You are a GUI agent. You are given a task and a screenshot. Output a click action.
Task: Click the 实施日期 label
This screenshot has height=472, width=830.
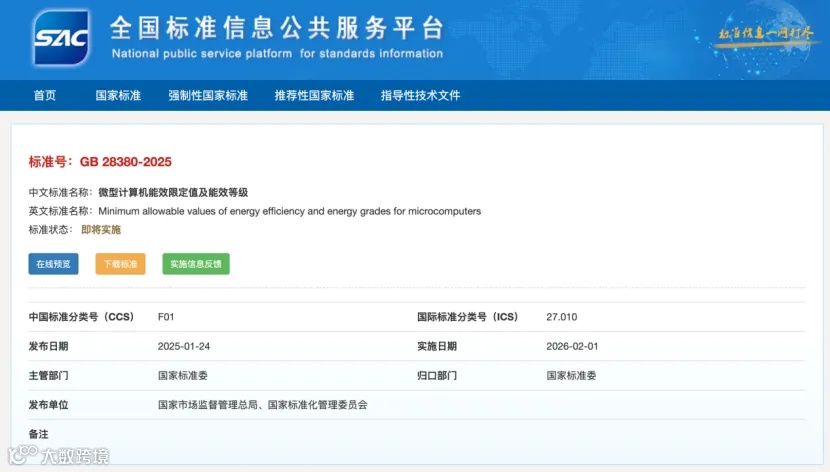click(437, 346)
